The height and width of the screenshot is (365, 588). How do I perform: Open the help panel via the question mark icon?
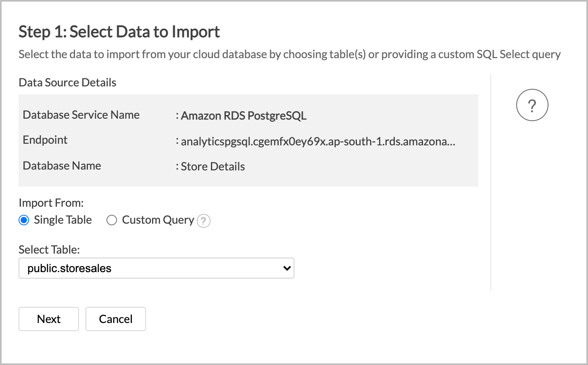[532, 105]
